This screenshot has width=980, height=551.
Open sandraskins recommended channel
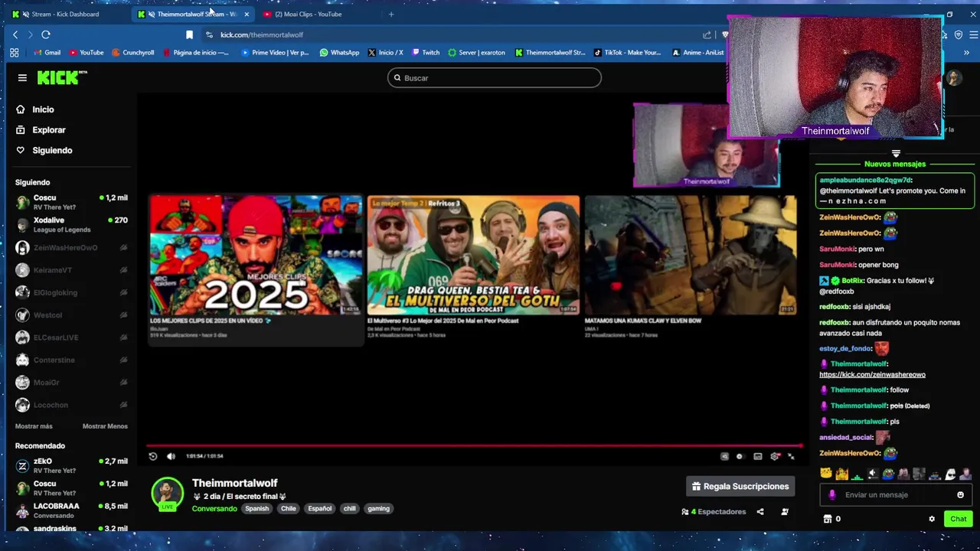click(x=71, y=529)
